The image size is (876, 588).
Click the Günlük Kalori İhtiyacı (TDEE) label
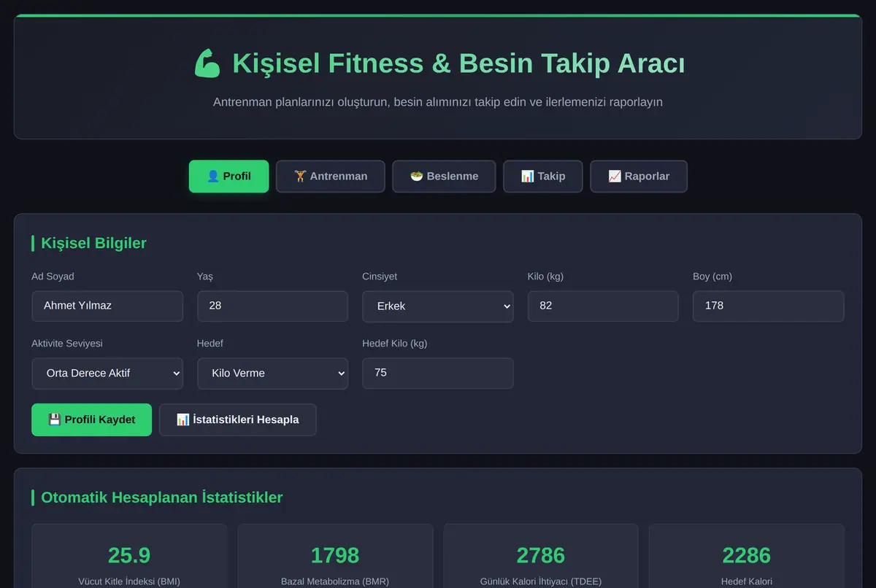[x=541, y=581]
